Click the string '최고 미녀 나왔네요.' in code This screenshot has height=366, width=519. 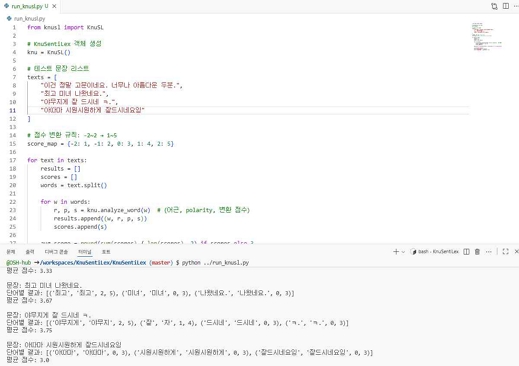(73, 94)
